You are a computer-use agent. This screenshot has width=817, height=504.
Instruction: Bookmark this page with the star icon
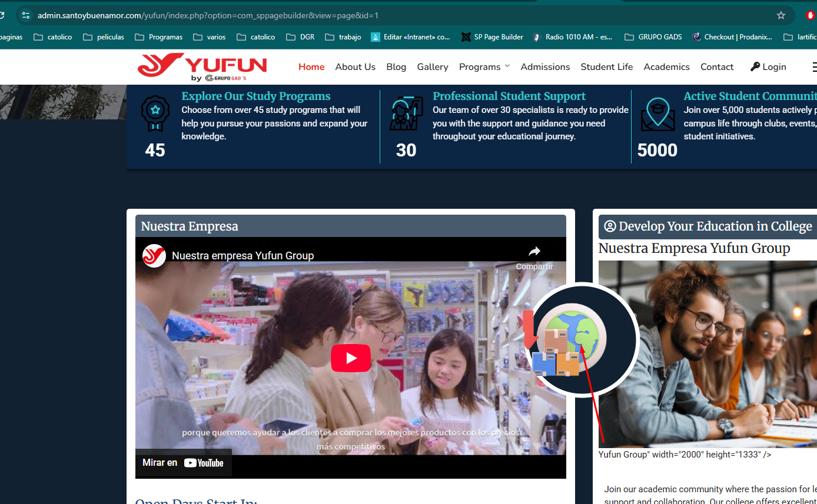(x=781, y=15)
